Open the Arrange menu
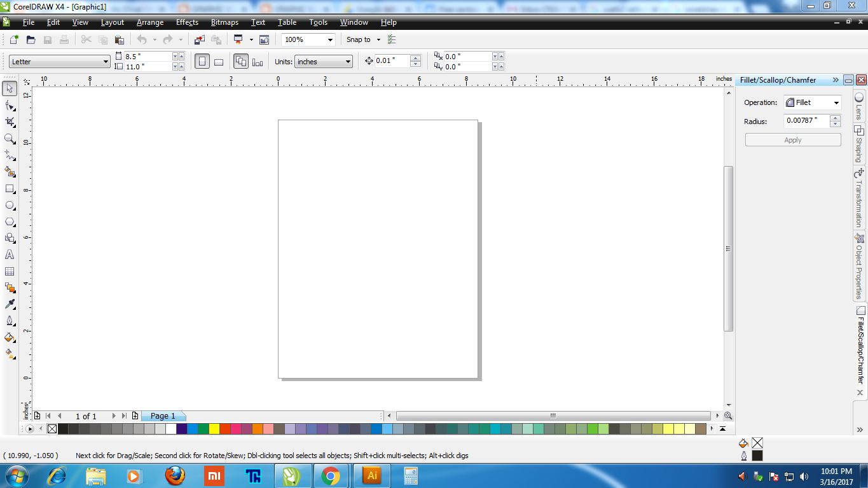This screenshot has width=868, height=488. 150,22
